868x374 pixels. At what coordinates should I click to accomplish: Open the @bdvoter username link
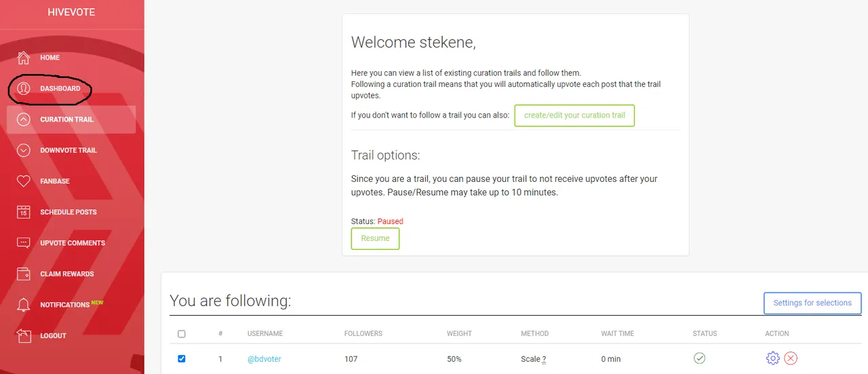(264, 359)
